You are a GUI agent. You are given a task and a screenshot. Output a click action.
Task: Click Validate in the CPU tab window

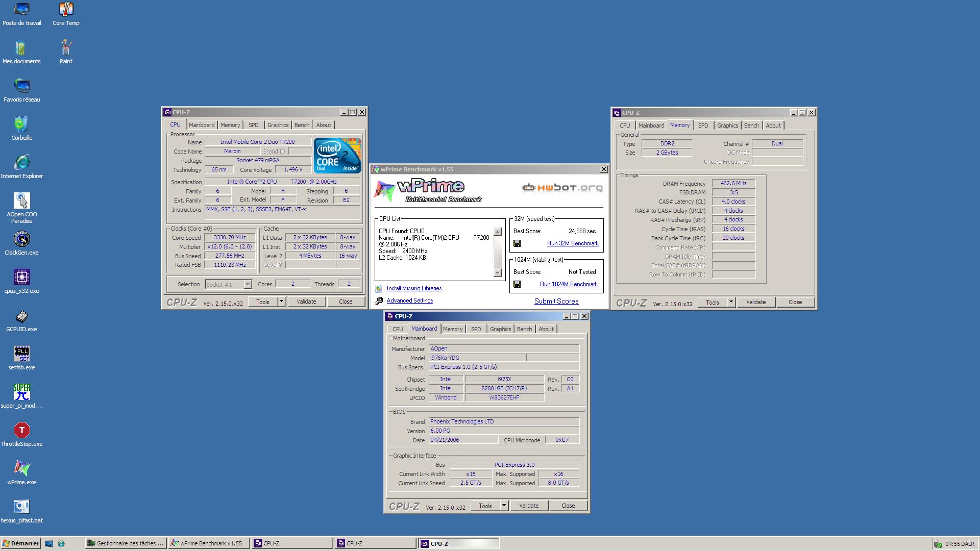[306, 302]
